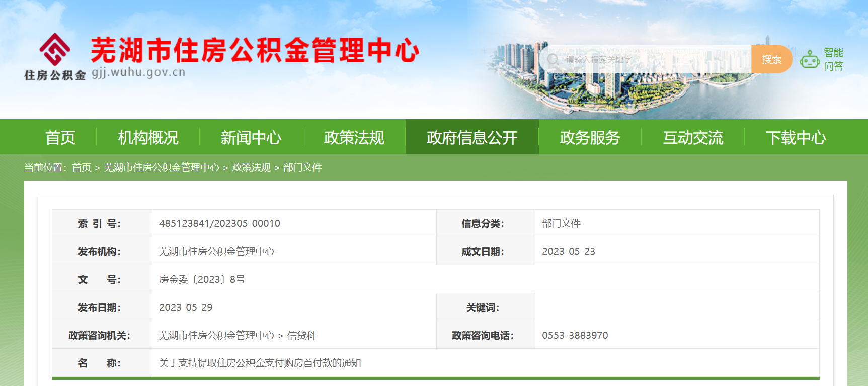
Task: Click the magnifier icon in search box
Action: coord(553,59)
